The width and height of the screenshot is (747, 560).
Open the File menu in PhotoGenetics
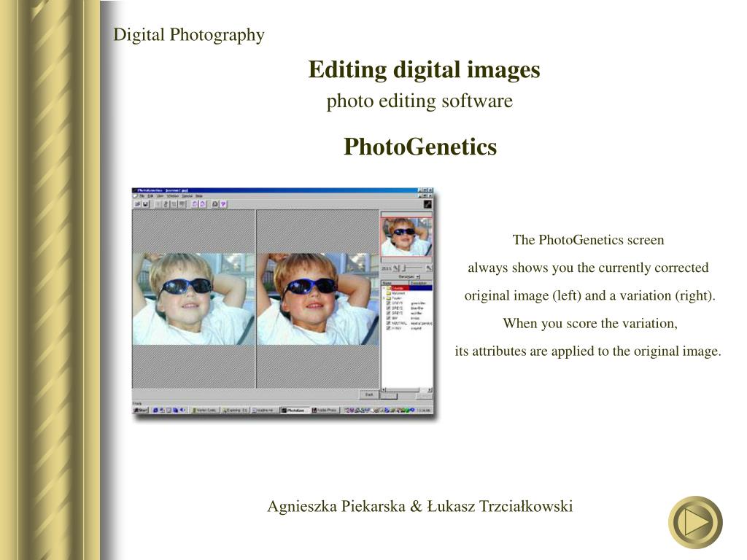point(142,195)
